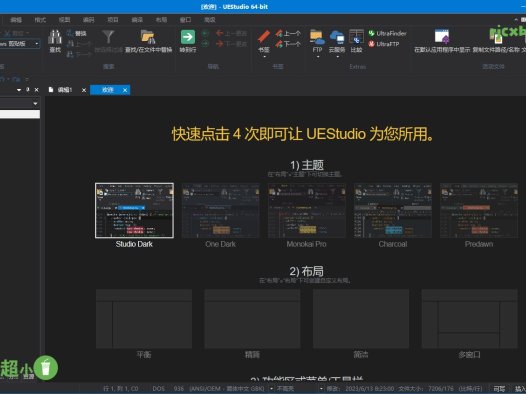The height and width of the screenshot is (394, 526).
Task: Open the 视图 ribbon tab
Action: [x=64, y=20]
